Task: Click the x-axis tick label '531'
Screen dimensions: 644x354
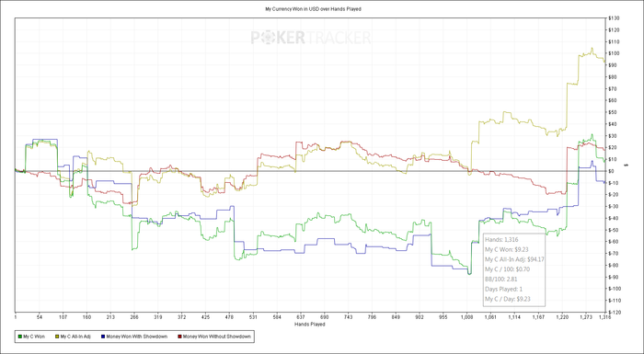Action: pyautogui.click(x=253, y=317)
